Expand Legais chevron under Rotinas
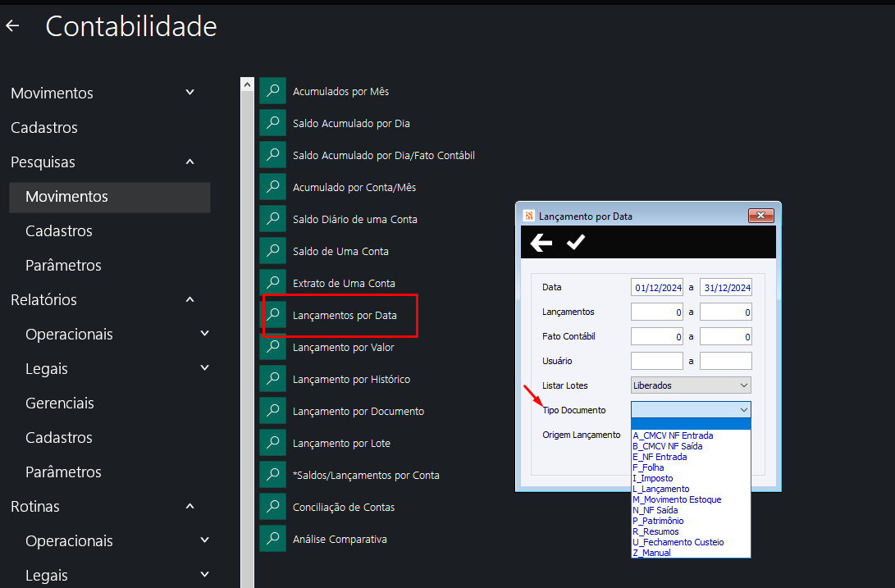The width and height of the screenshot is (895, 588). point(205,575)
